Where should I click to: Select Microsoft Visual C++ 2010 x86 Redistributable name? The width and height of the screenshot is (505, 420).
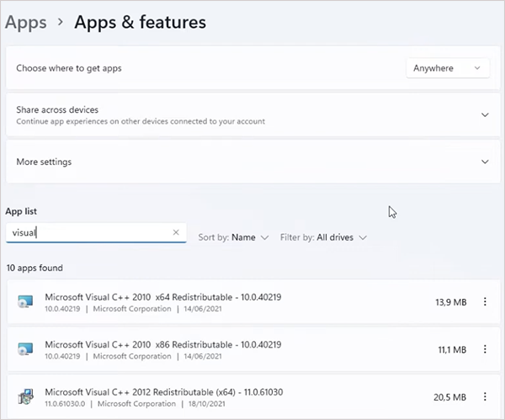pos(163,344)
